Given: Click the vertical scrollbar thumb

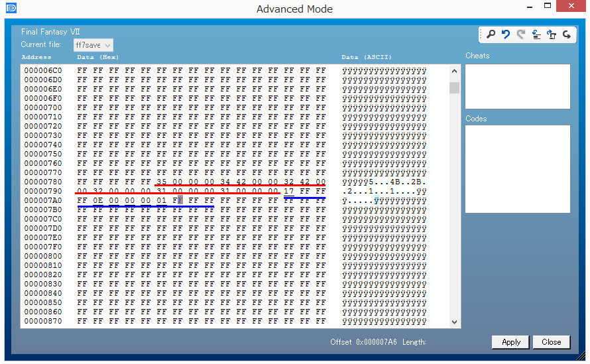Looking at the screenshot, I should tap(454, 88).
